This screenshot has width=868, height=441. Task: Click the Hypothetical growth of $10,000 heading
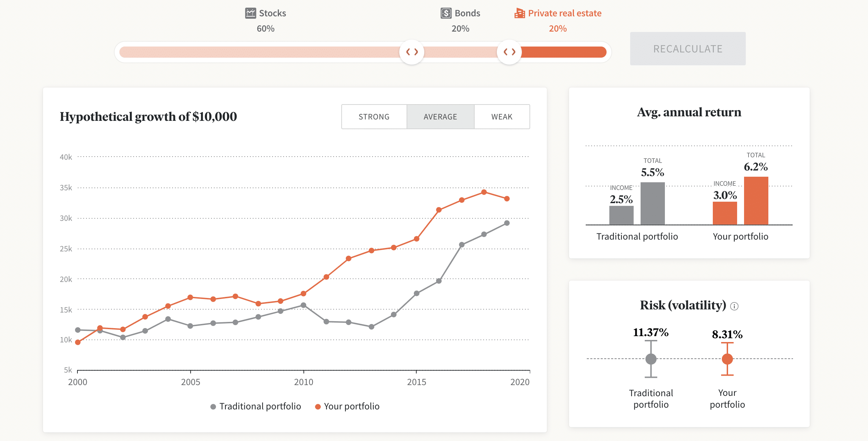pos(148,117)
